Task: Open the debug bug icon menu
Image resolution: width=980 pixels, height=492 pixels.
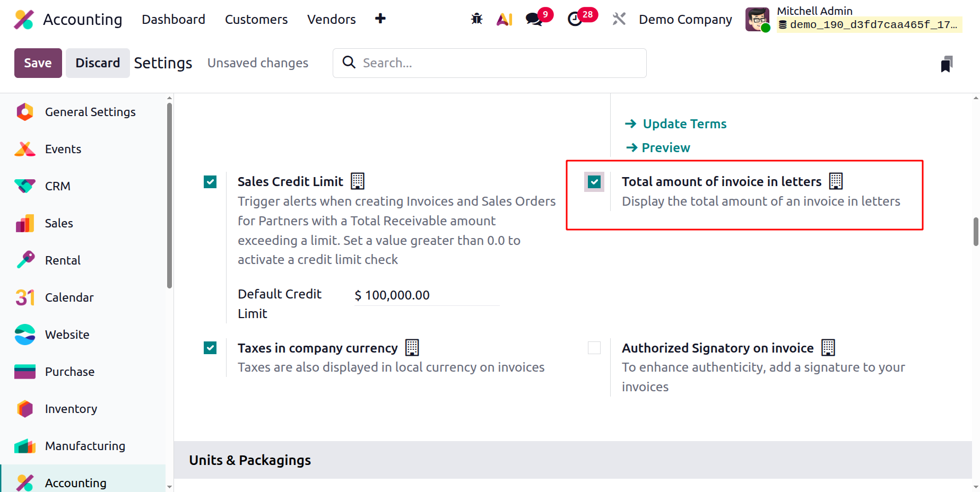Action: point(476,19)
